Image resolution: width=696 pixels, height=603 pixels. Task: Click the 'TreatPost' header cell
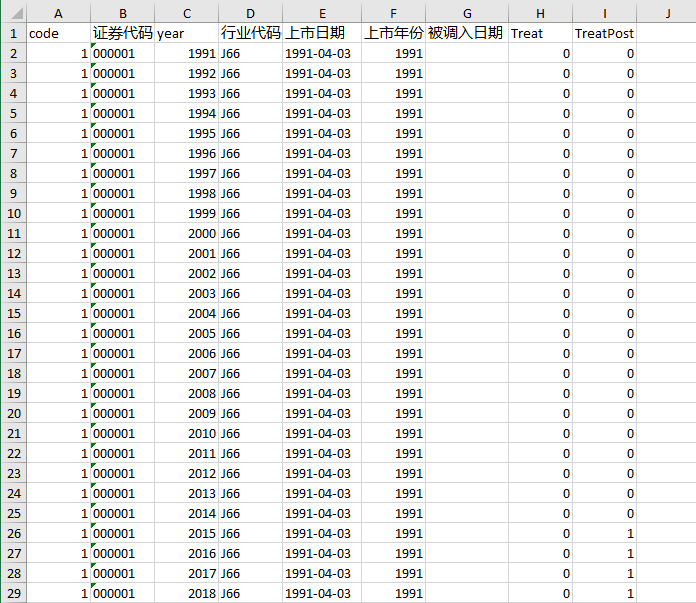[x=604, y=33]
